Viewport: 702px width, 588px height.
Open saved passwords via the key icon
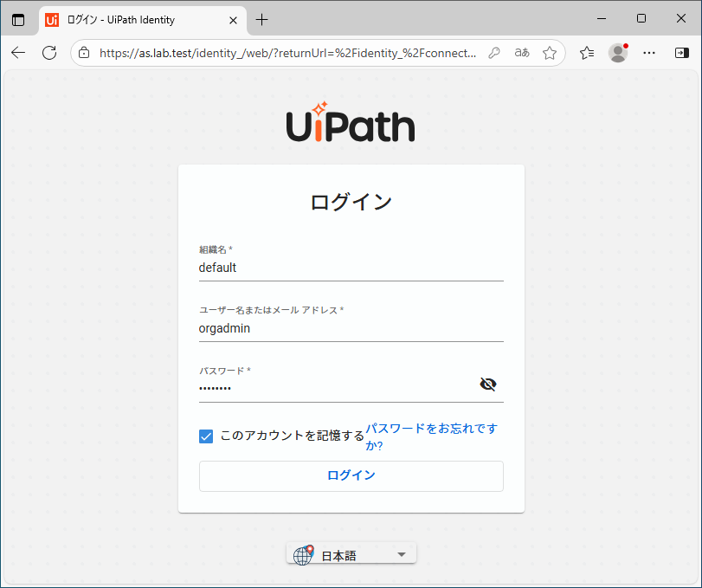(x=493, y=53)
